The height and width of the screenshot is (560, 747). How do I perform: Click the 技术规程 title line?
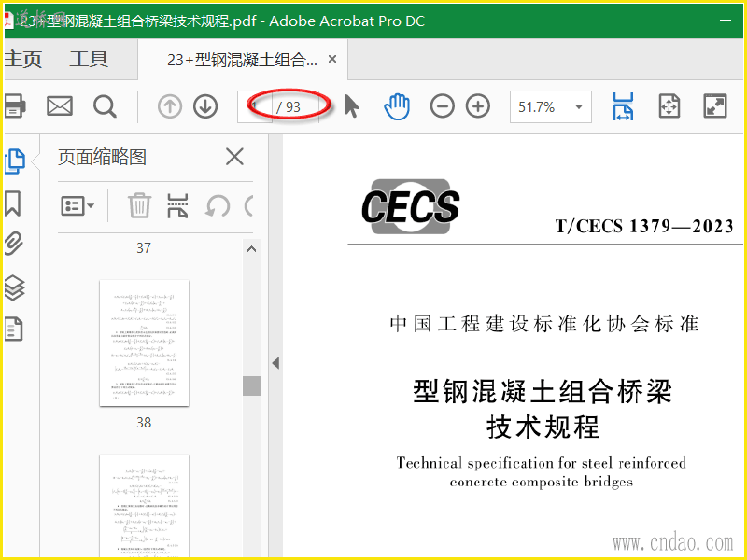[543, 427]
